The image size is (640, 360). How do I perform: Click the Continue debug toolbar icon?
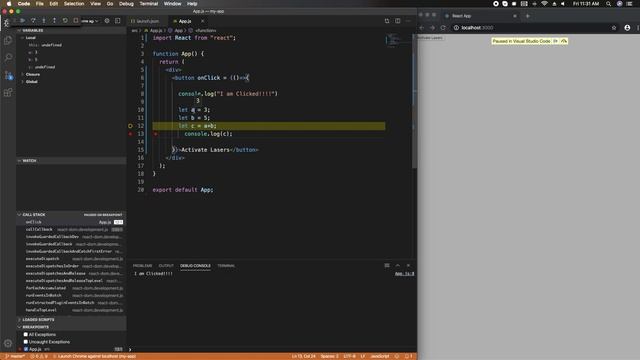click(x=22, y=20)
